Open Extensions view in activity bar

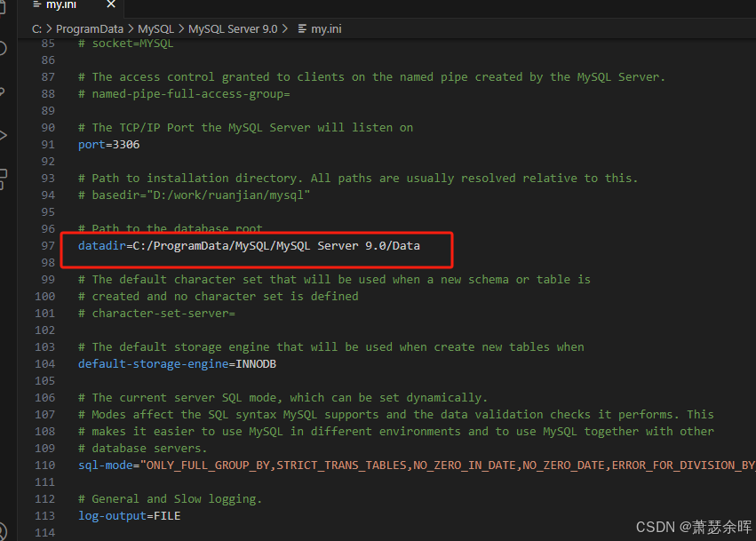click(4, 176)
